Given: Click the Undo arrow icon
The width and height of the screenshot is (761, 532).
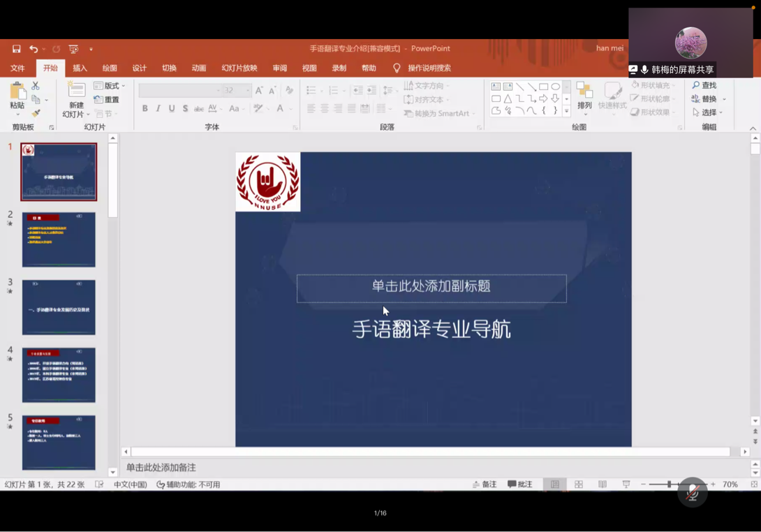Looking at the screenshot, I should [x=33, y=49].
